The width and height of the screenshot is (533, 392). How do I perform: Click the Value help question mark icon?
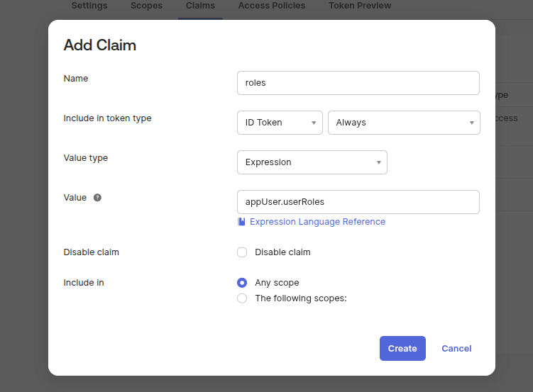[x=97, y=198]
